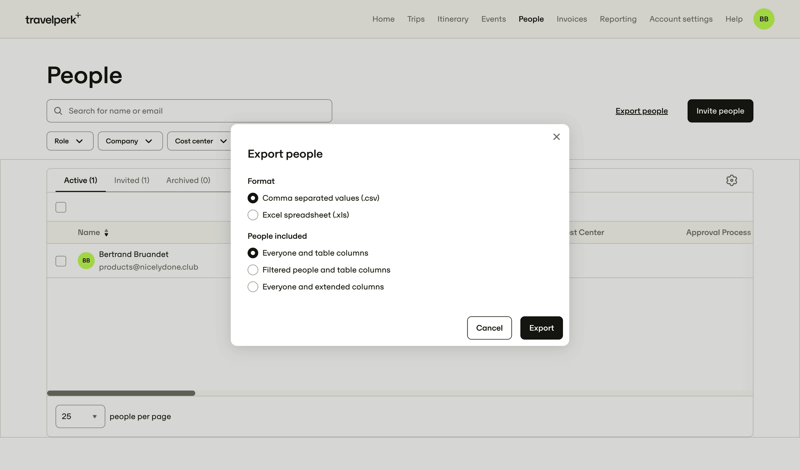This screenshot has height=470, width=800.
Task: Change the 25 people per page selector
Action: 80,416
